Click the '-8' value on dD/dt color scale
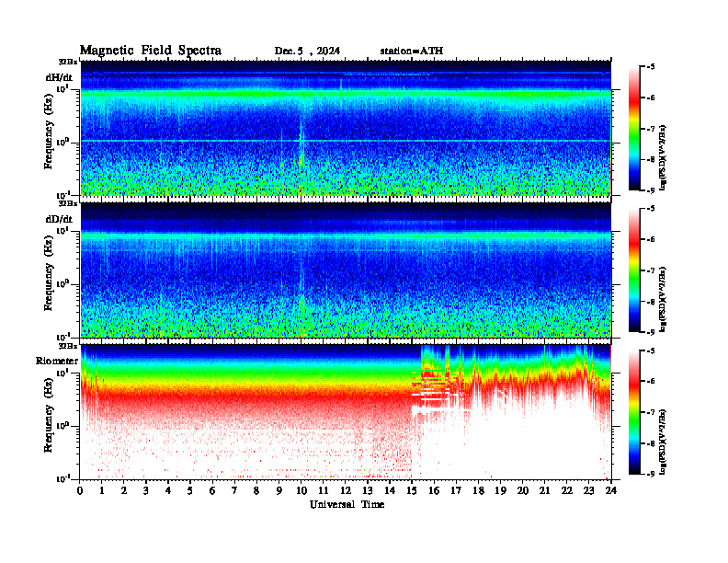Viewport: 728px width, 563px height. (651, 302)
